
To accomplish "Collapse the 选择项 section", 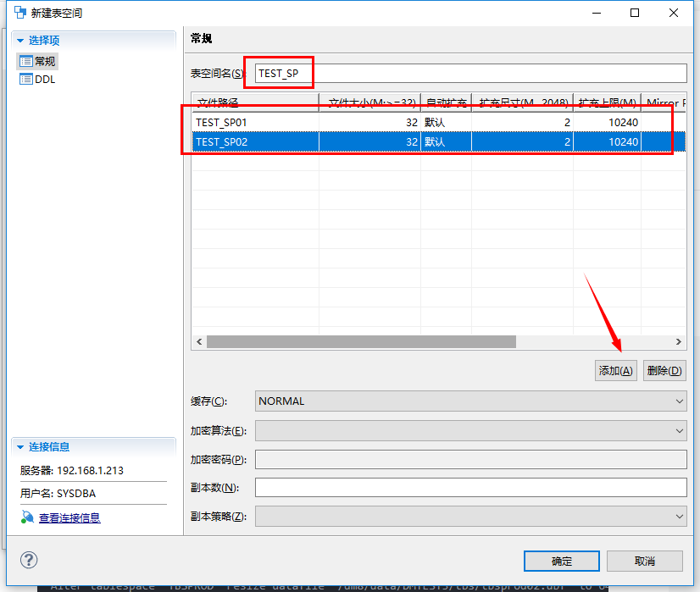I will (x=20, y=41).
